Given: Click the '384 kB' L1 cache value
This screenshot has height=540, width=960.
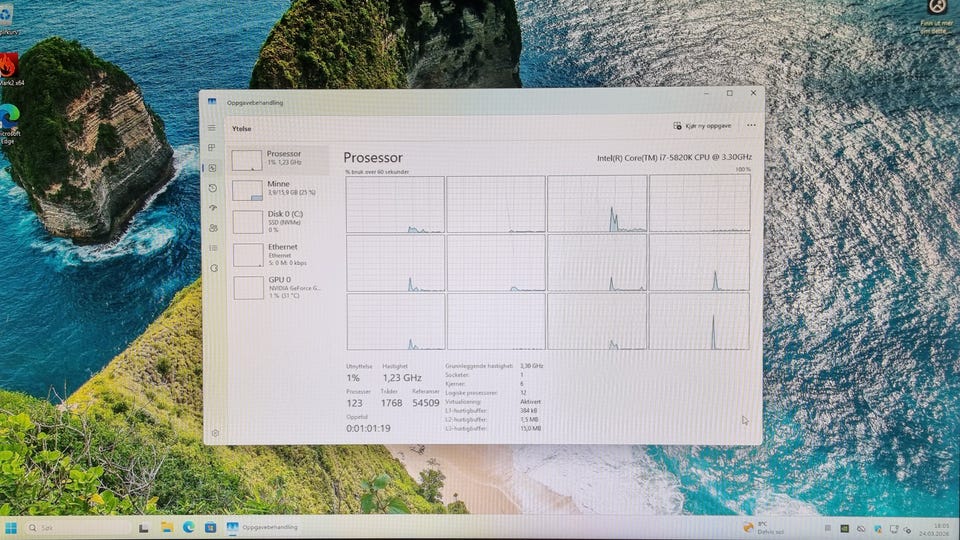Looking at the screenshot, I should click(528, 411).
